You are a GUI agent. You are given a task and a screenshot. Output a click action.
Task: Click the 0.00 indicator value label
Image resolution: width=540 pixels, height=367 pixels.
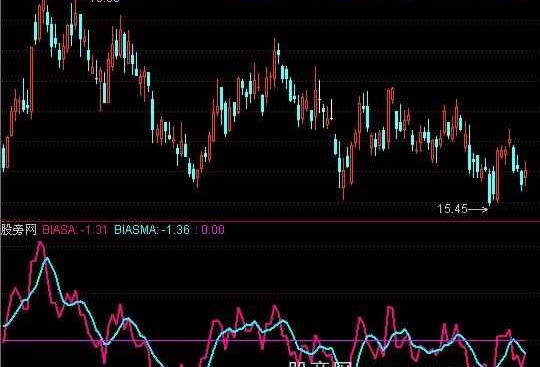(213, 230)
